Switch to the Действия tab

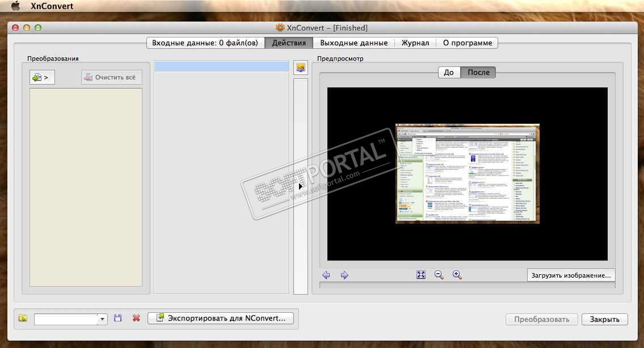289,43
